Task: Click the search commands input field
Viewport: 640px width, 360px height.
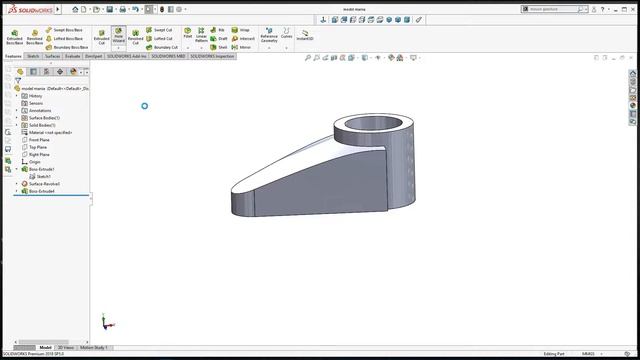Action: click(x=553, y=9)
